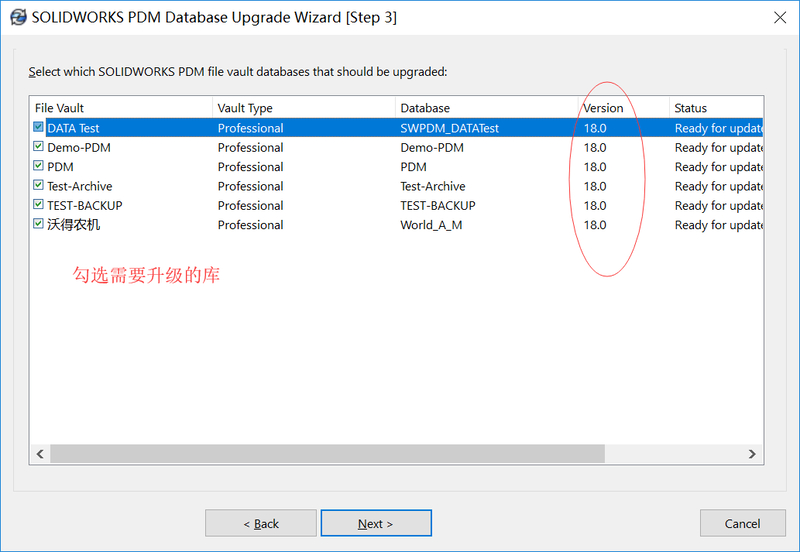The image size is (800, 552).
Task: Close the wizard window with X
Action: pyautogui.click(x=780, y=18)
